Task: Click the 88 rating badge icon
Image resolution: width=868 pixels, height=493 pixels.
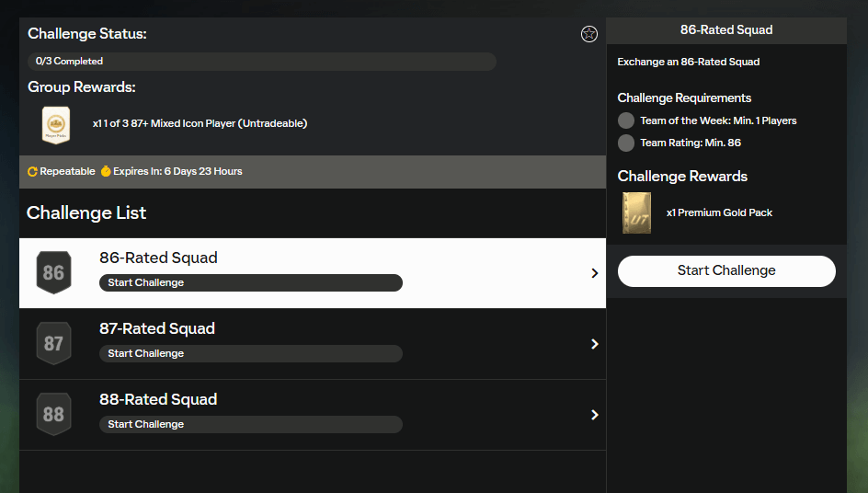Action: [53, 414]
